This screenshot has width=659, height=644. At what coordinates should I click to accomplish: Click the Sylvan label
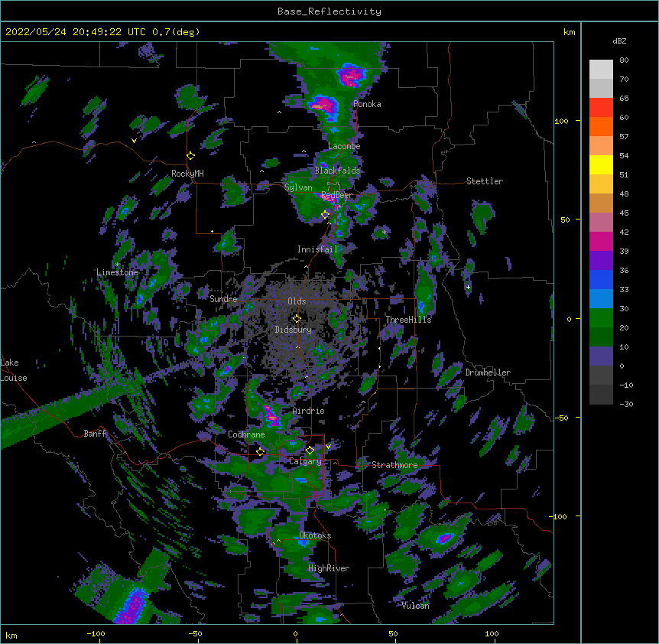tap(298, 187)
